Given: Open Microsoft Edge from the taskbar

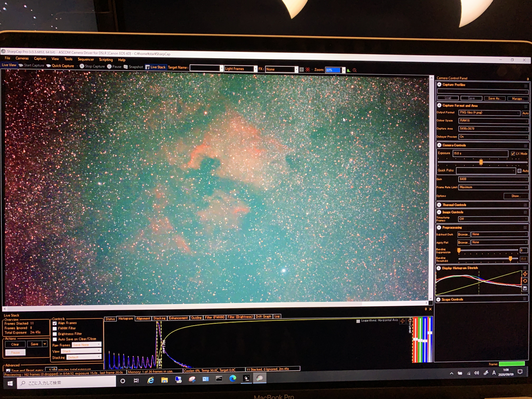Looking at the screenshot, I should (233, 379).
